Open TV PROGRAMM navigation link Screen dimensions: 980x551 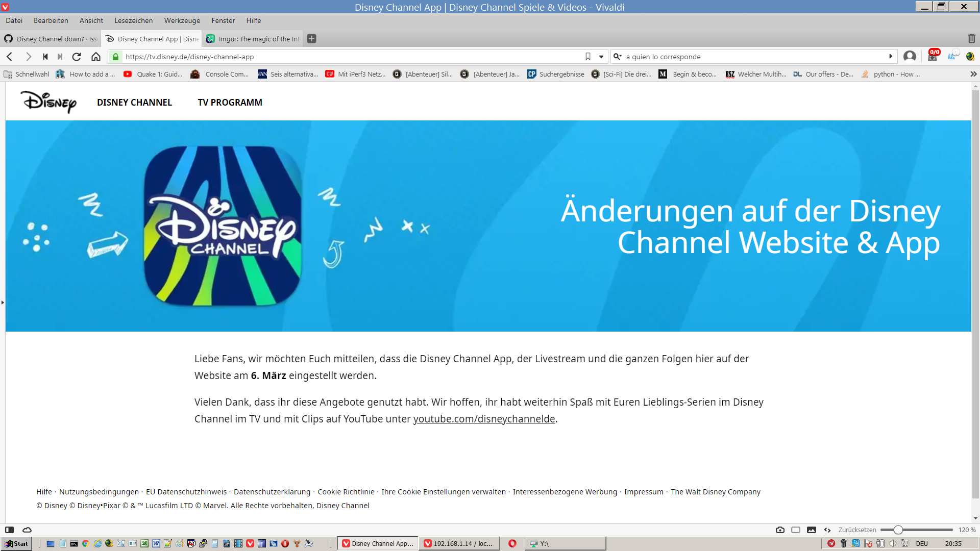pos(230,103)
